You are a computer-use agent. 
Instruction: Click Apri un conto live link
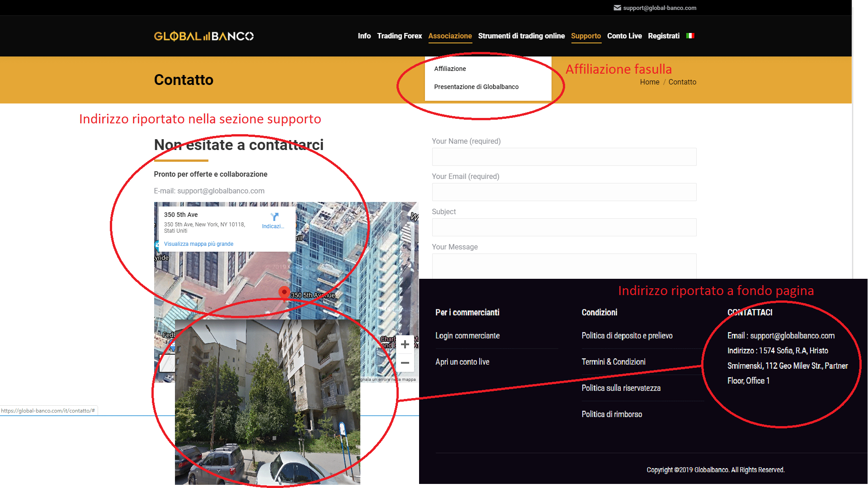point(462,362)
